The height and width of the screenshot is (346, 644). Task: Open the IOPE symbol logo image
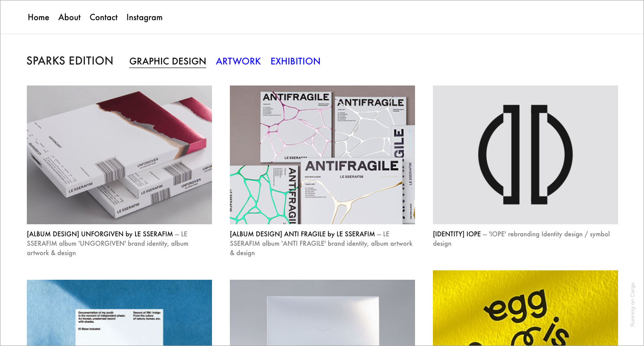525,154
